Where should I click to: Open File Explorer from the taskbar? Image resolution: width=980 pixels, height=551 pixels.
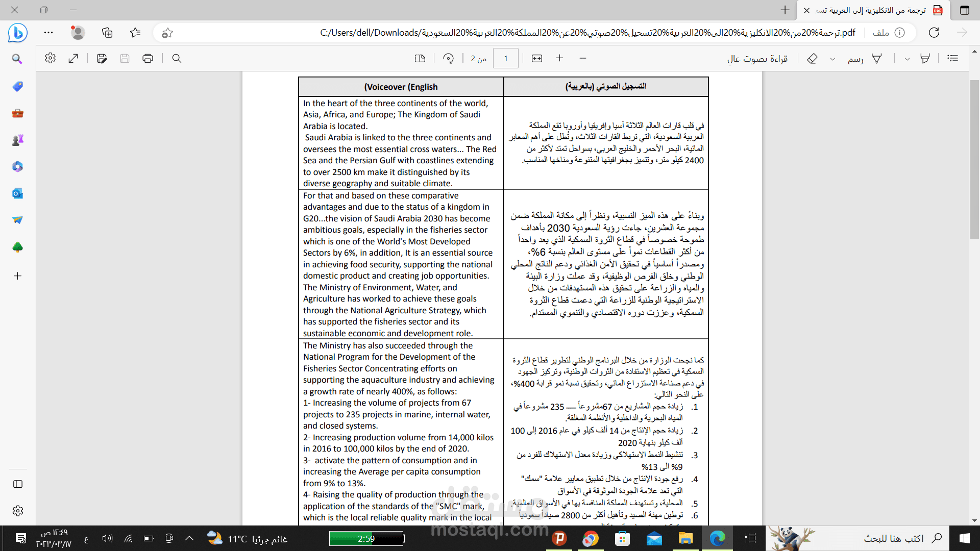(685, 538)
